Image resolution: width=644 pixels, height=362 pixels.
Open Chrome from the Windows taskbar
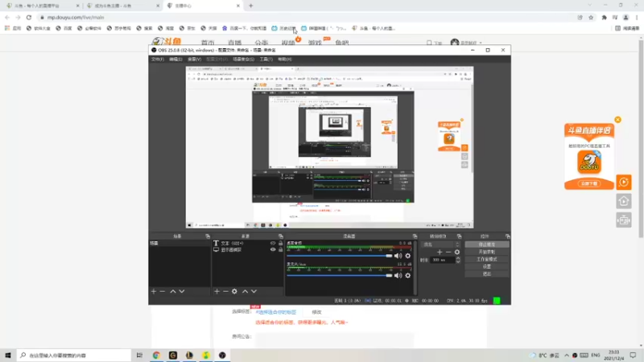click(x=156, y=355)
